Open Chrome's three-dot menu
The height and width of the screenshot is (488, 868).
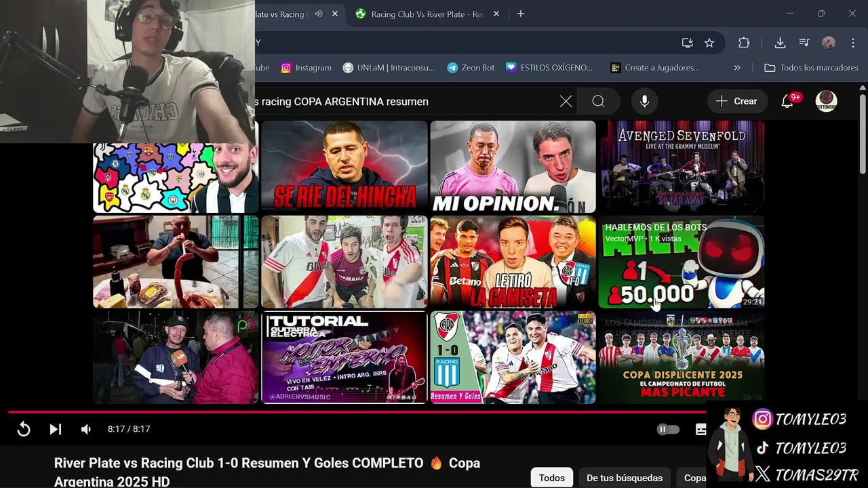pyautogui.click(x=852, y=43)
